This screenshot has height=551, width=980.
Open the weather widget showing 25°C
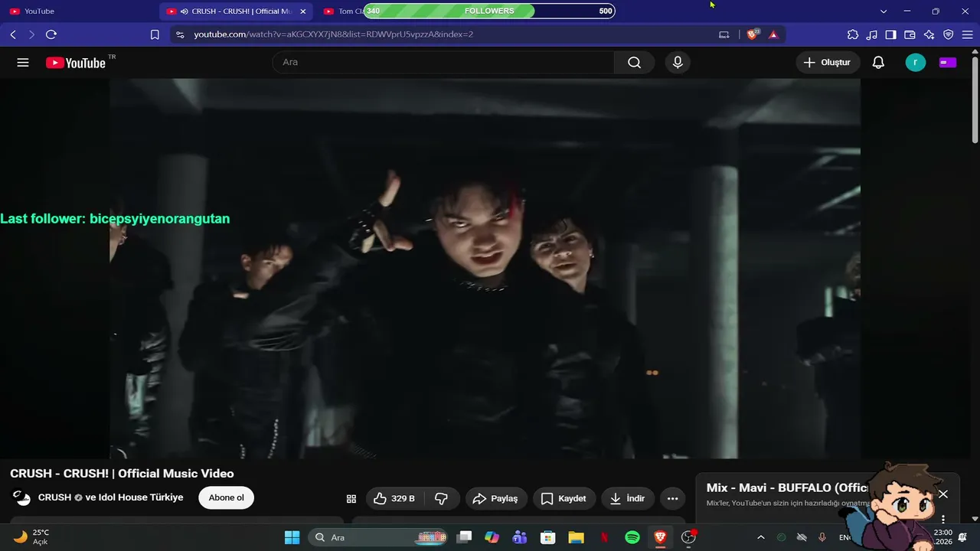click(31, 537)
